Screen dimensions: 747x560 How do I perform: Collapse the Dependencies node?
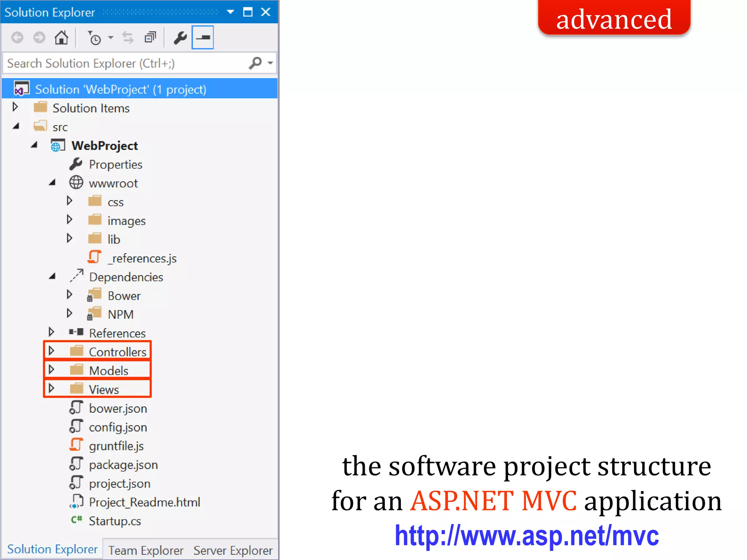[x=52, y=276]
